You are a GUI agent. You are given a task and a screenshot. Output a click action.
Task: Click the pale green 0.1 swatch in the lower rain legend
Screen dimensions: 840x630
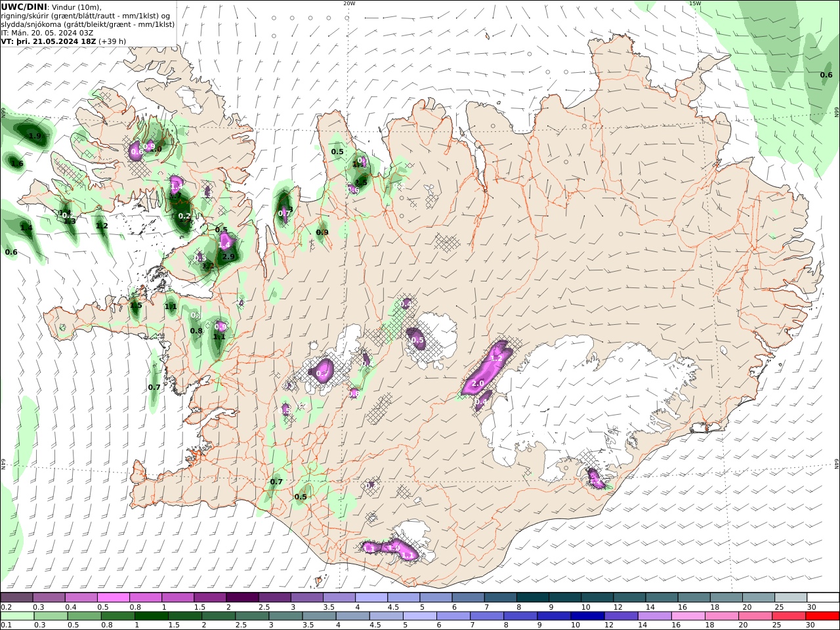pos(17,616)
